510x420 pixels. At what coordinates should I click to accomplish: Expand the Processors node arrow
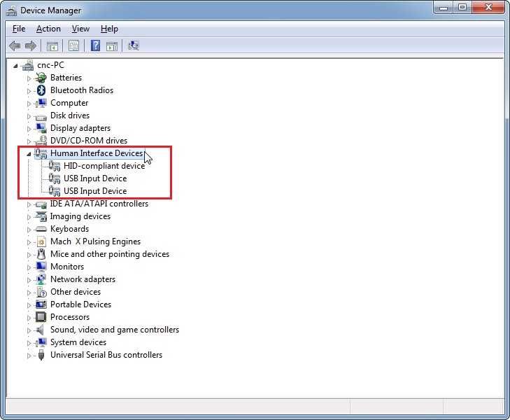[29, 318]
